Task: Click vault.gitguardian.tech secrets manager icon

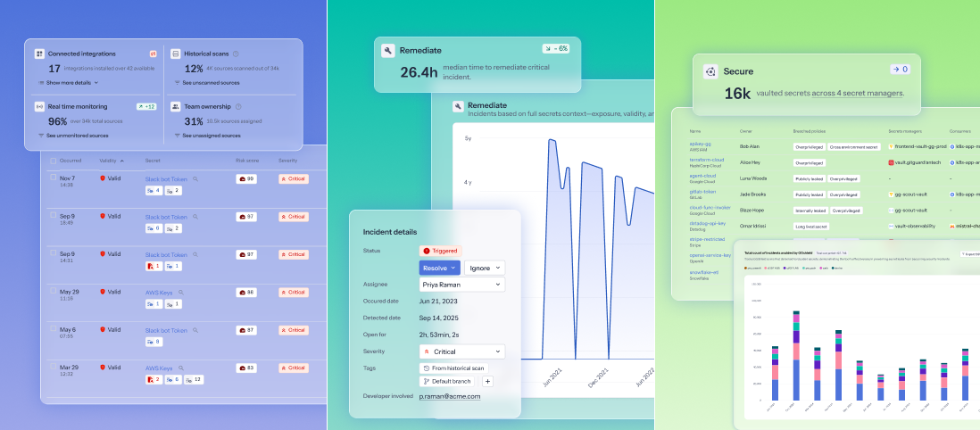Action: [x=892, y=162]
